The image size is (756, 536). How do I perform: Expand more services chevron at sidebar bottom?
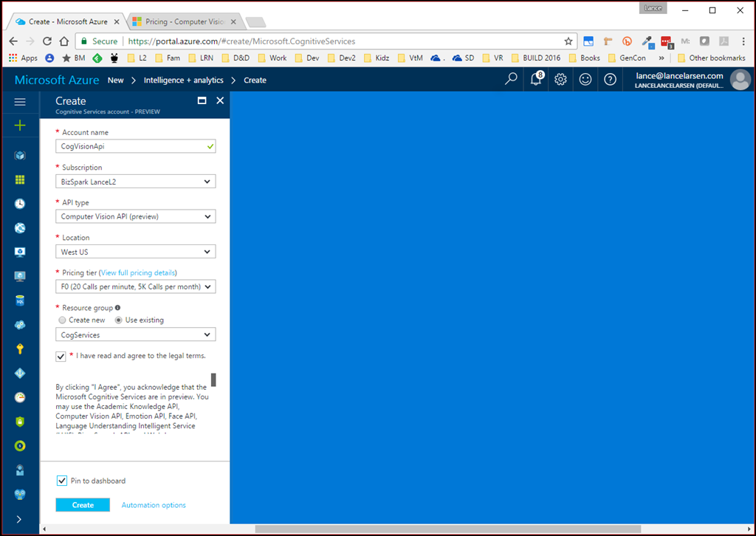18,519
